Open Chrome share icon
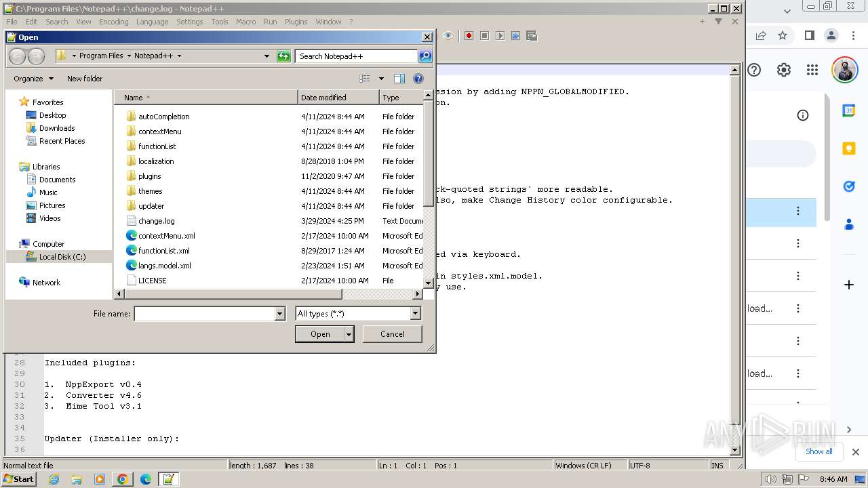Screen dimensions: 868x488 [761, 35]
